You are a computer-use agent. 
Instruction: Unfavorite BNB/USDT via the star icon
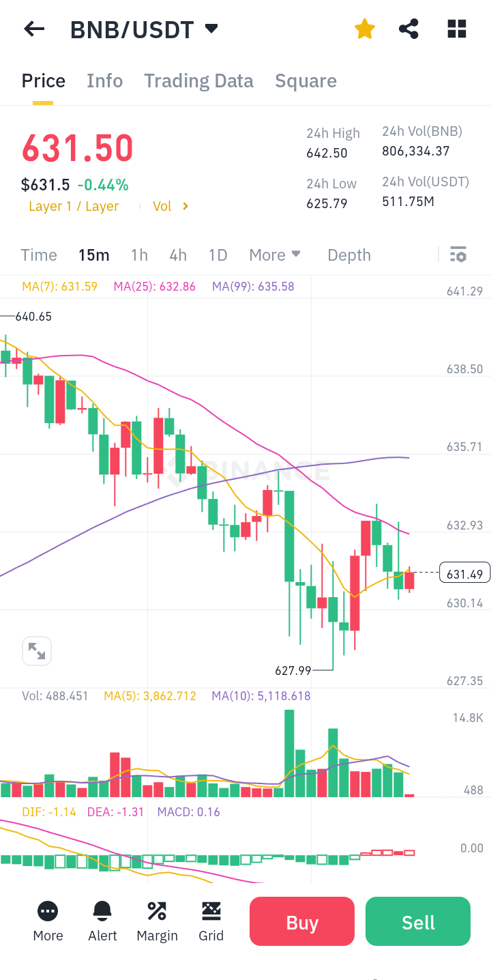tap(365, 29)
